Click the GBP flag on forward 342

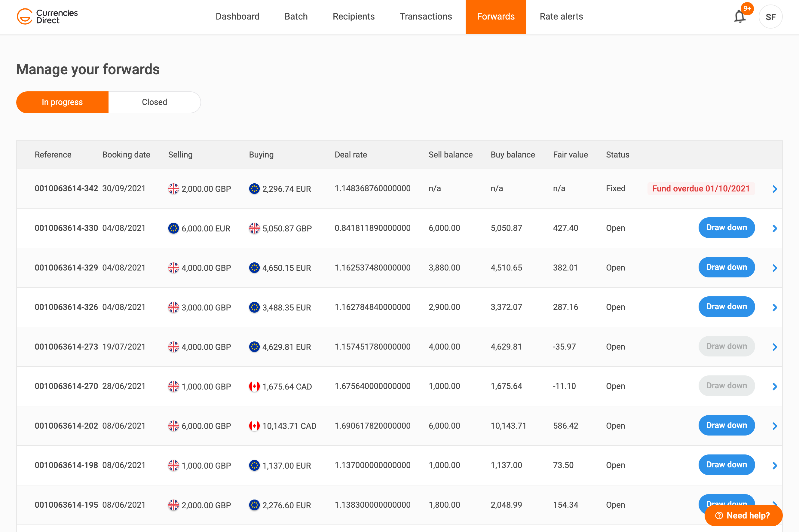[x=173, y=189]
